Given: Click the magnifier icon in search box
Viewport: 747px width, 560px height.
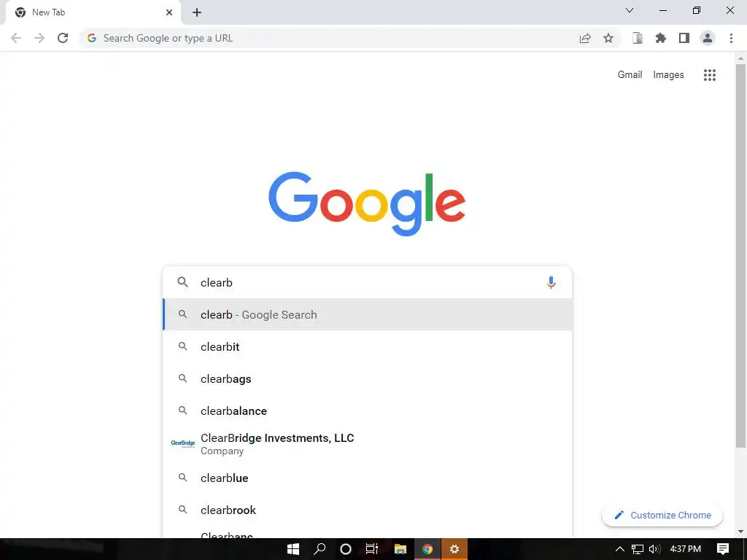Looking at the screenshot, I should (x=182, y=282).
